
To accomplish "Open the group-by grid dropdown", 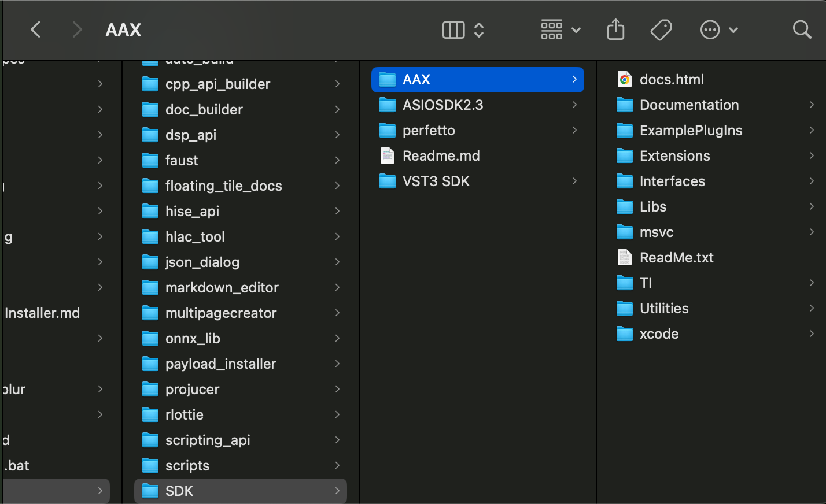I will pos(560,29).
